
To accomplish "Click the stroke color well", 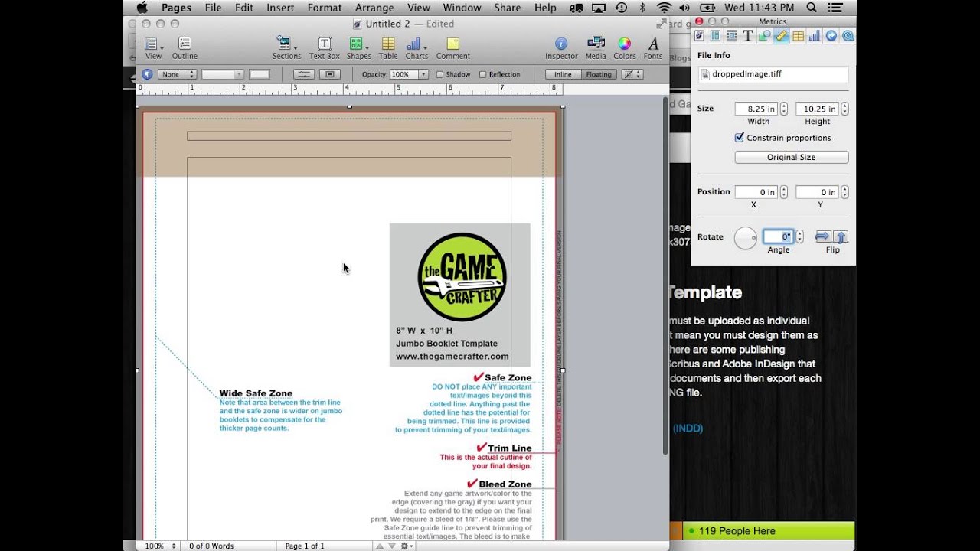I will pos(260,74).
